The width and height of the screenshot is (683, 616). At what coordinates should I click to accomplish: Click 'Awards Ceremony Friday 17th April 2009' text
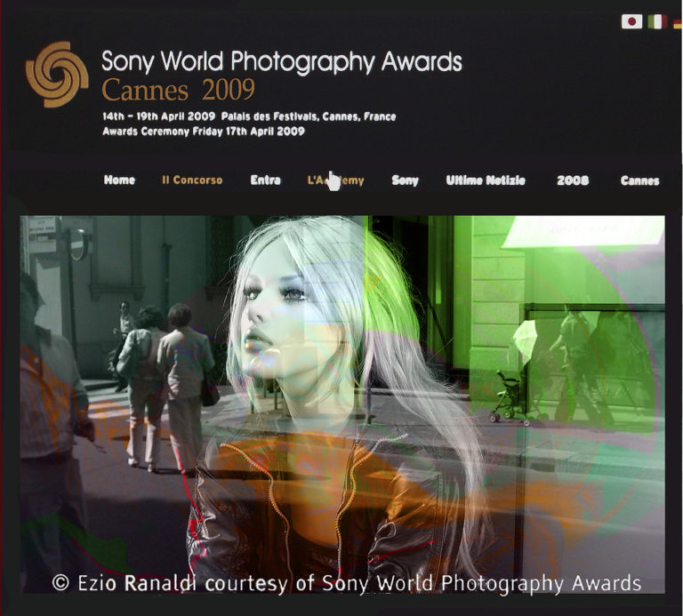pos(204,131)
